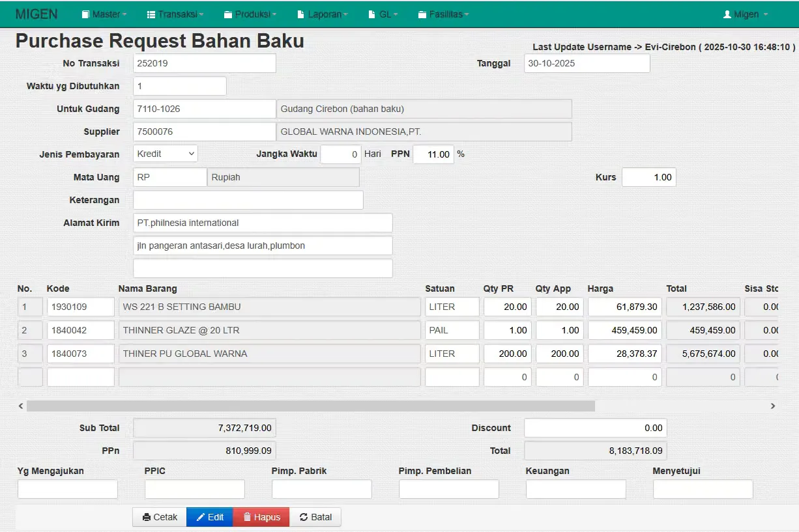799x532 pixels.
Task: Click Total cell 5,675,674.00
Action: coord(703,354)
